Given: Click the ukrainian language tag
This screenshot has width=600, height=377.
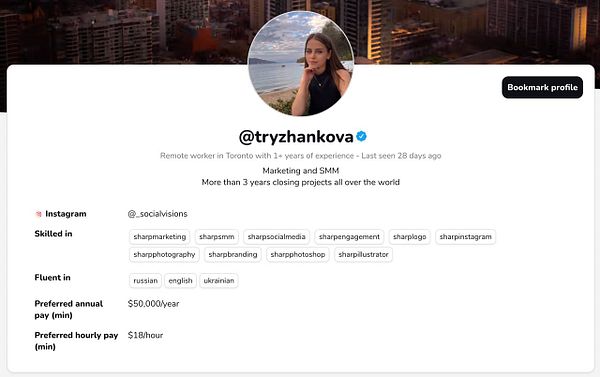Looking at the screenshot, I should coord(219,281).
